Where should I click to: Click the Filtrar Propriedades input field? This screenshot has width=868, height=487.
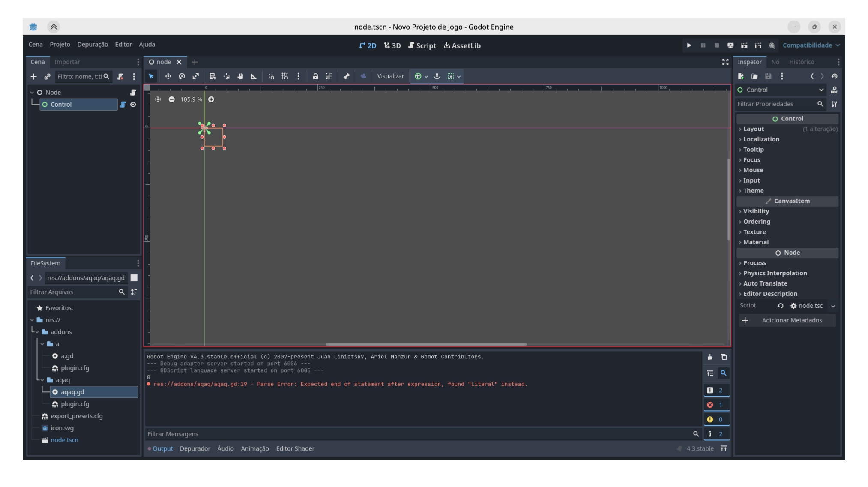point(781,104)
